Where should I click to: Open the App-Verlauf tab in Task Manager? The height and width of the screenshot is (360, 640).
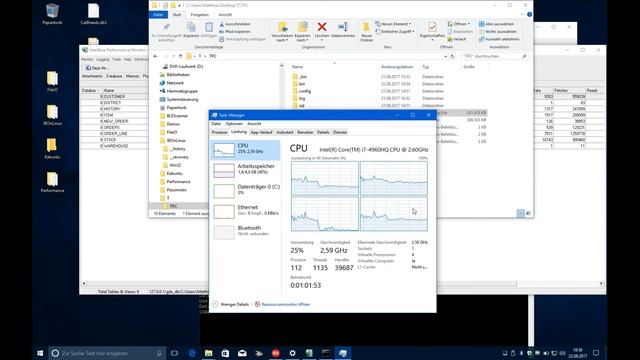(x=261, y=132)
